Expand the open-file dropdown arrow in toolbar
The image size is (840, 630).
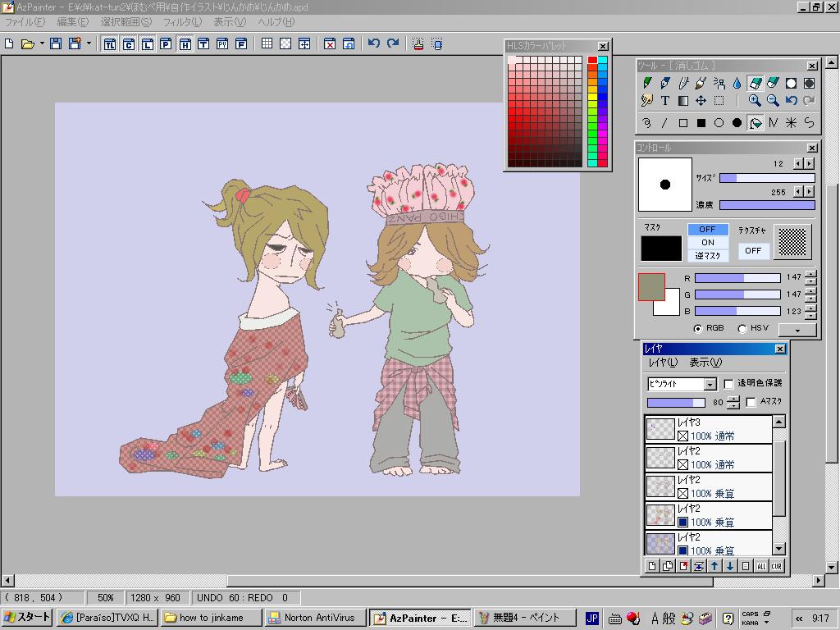coord(42,43)
